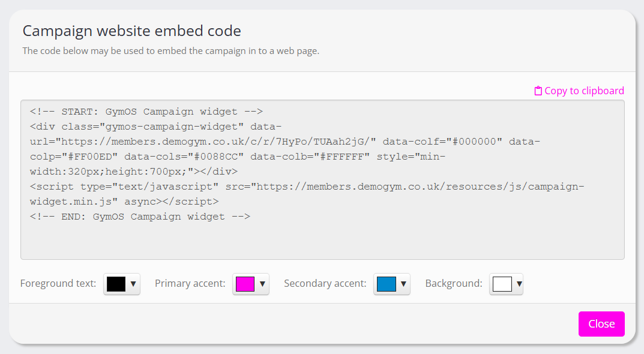Click the "Campaign website embed code" heading
The image size is (644, 354).
(x=131, y=31)
